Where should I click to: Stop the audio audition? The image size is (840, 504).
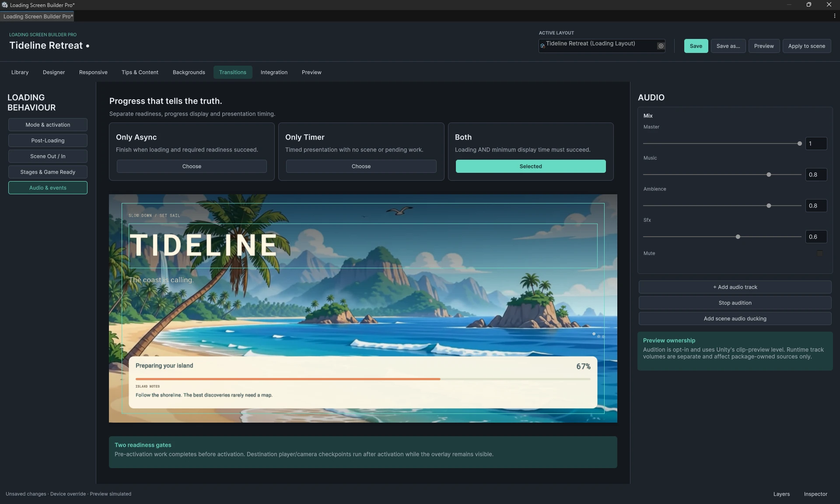pos(735,303)
